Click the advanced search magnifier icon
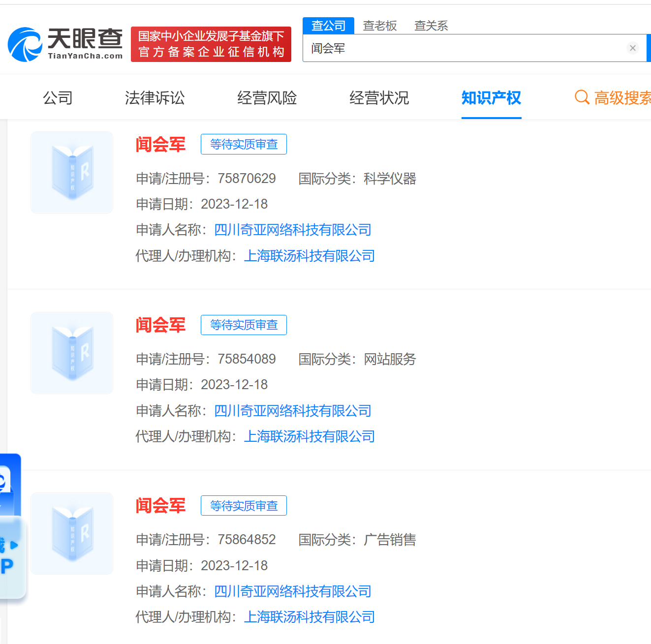651x644 pixels. 582,97
